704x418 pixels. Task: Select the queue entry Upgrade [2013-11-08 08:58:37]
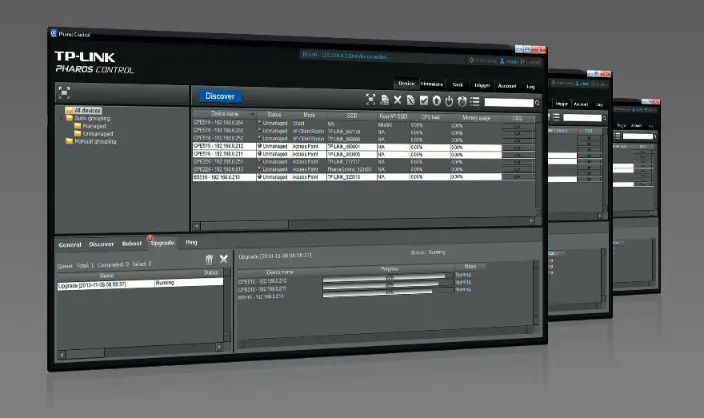[140, 284]
